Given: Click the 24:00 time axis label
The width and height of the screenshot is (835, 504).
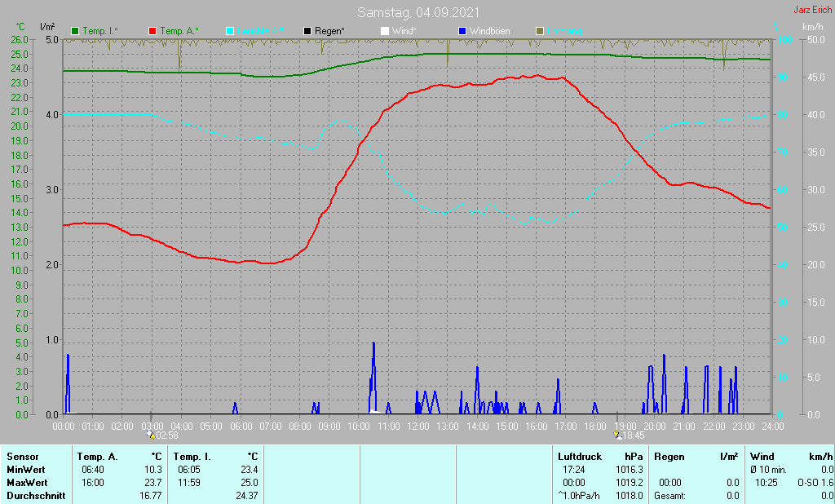Looking at the screenshot, I should coord(773,427).
